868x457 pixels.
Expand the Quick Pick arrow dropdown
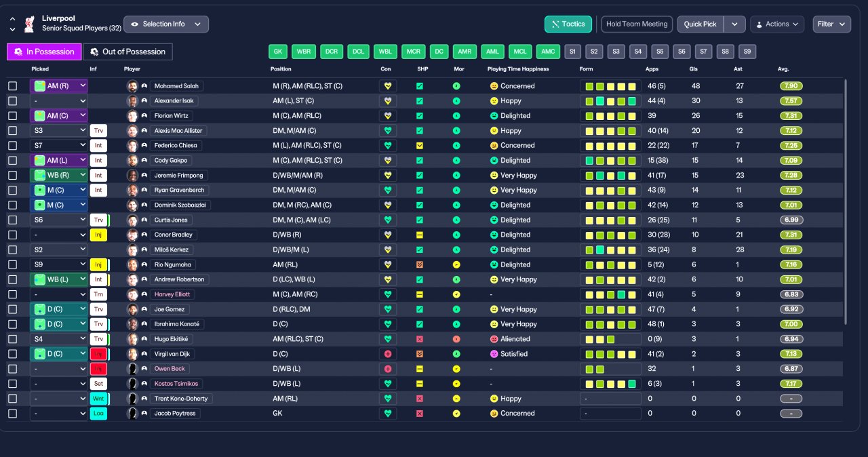click(x=734, y=24)
